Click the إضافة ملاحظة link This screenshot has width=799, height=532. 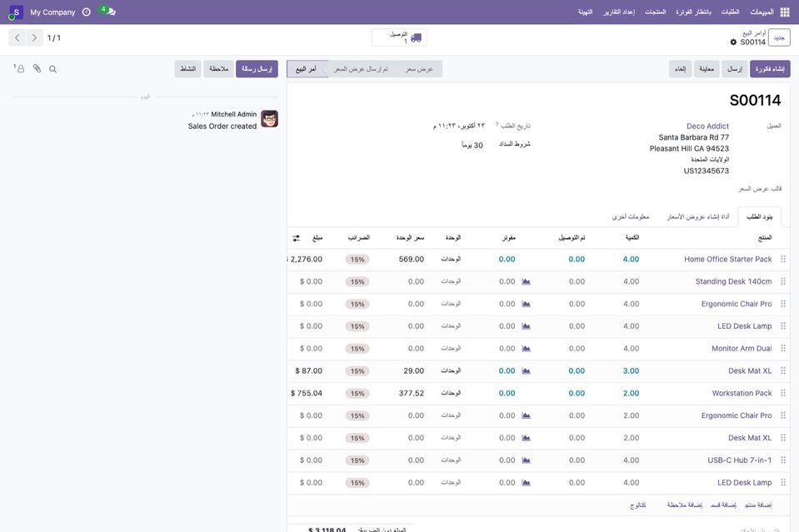tap(684, 505)
